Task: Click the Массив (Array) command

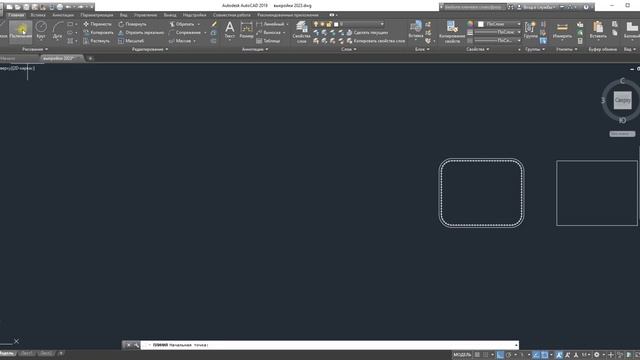Action: (180, 41)
